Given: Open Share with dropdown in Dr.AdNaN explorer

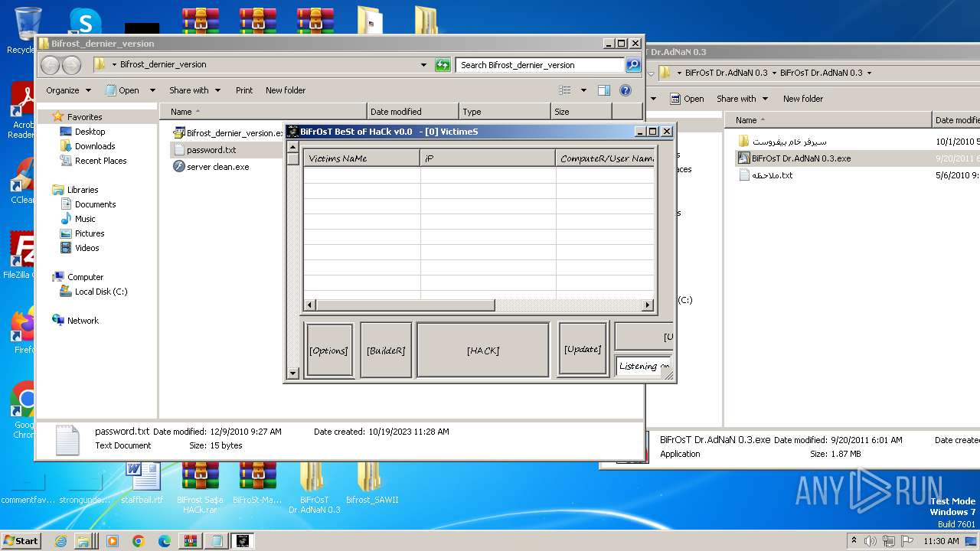Looking at the screenshot, I should (742, 99).
